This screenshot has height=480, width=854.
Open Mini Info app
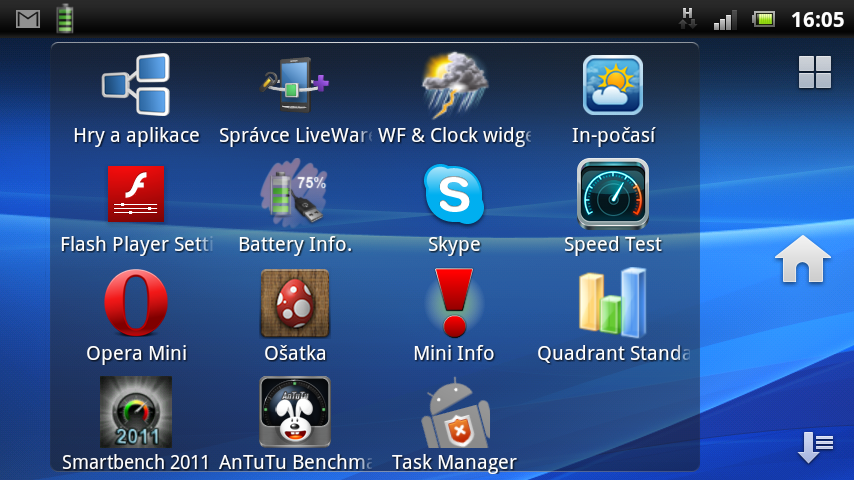pos(454,303)
